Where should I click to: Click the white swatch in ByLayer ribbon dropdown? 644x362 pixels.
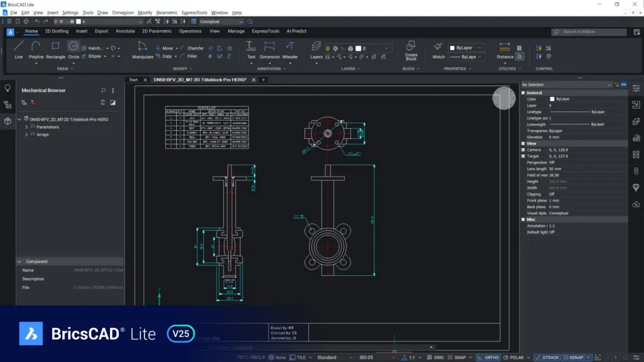pos(452,48)
